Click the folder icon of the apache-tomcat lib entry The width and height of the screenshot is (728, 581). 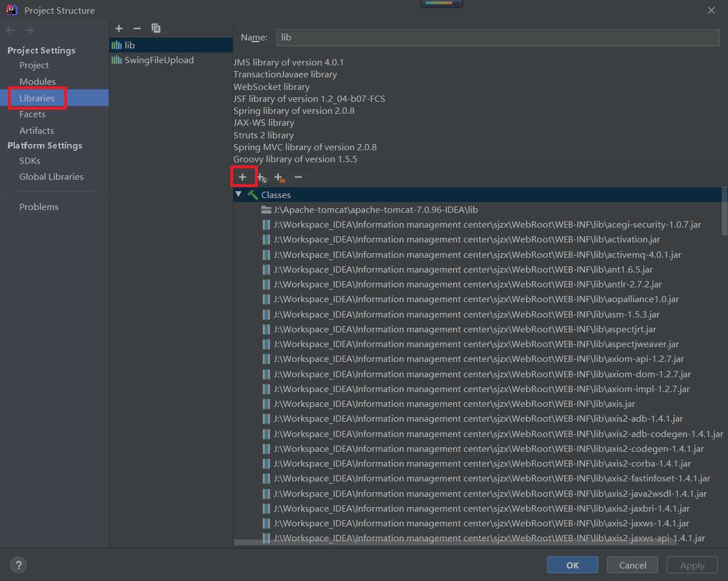pos(266,210)
